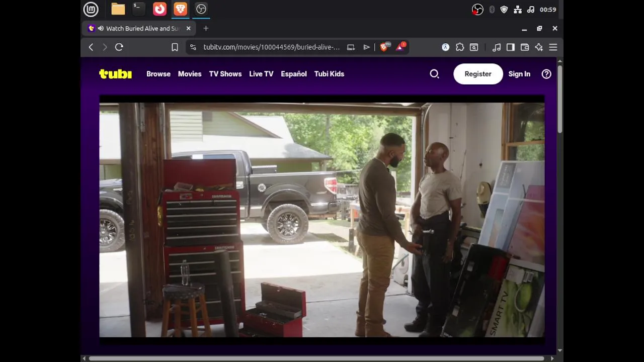The image size is (644, 362).
Task: Bookmark this page
Action: [x=175, y=47]
